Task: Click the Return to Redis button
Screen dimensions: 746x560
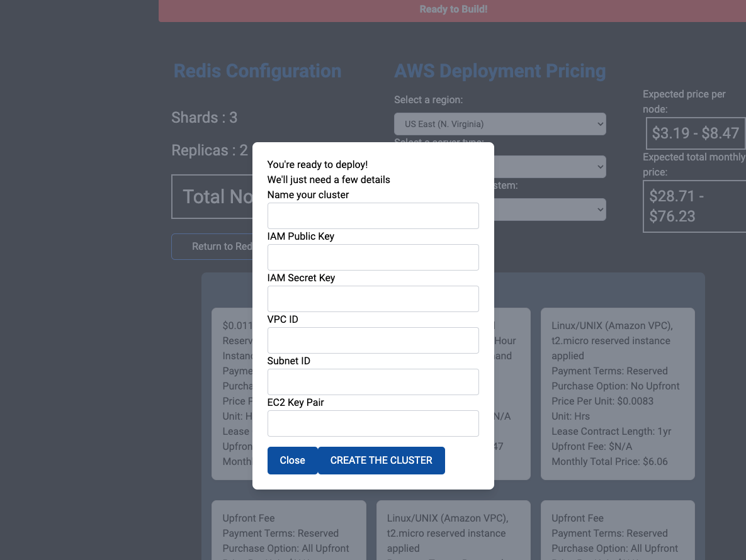Action: pyautogui.click(x=212, y=246)
